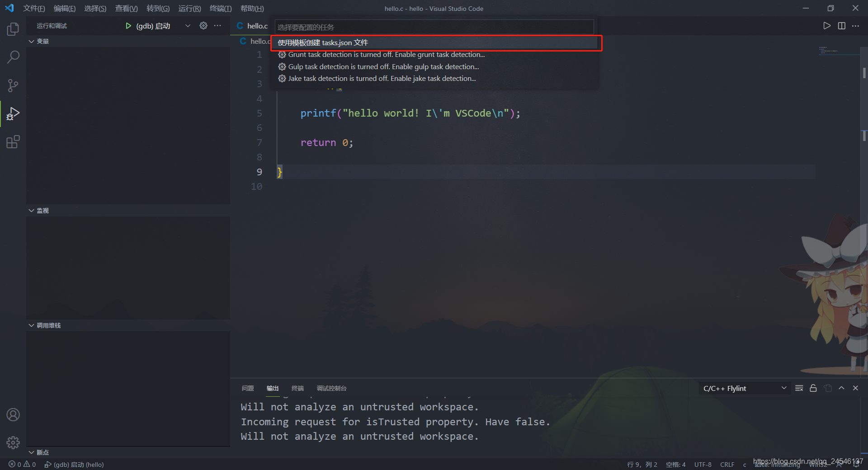
Task: Configure Gulp task detection gear entry
Action: coord(282,66)
